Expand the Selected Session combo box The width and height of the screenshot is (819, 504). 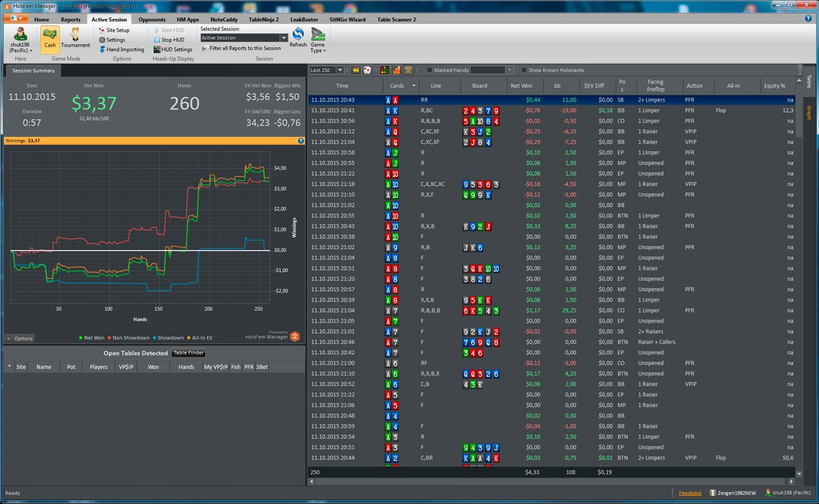click(244, 38)
